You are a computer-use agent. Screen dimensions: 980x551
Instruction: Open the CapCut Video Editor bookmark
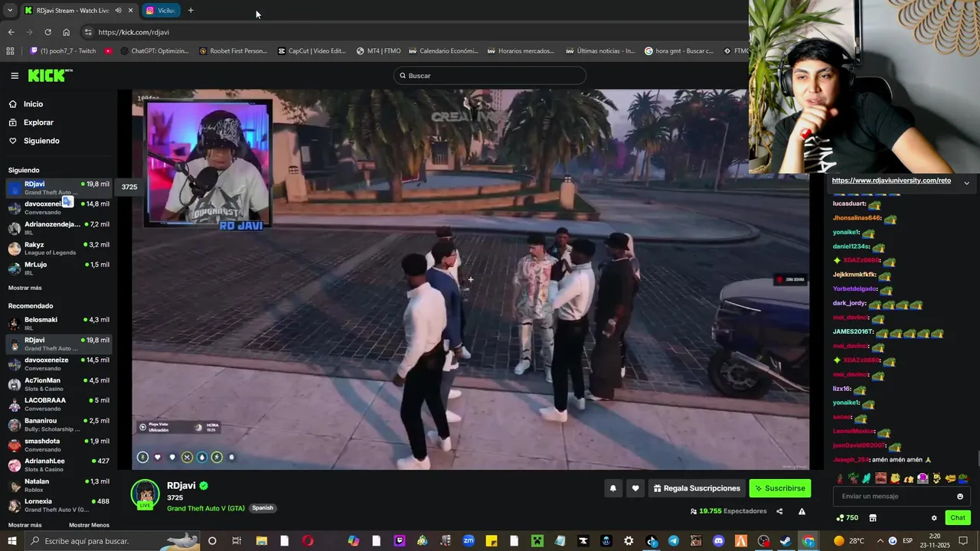point(312,51)
